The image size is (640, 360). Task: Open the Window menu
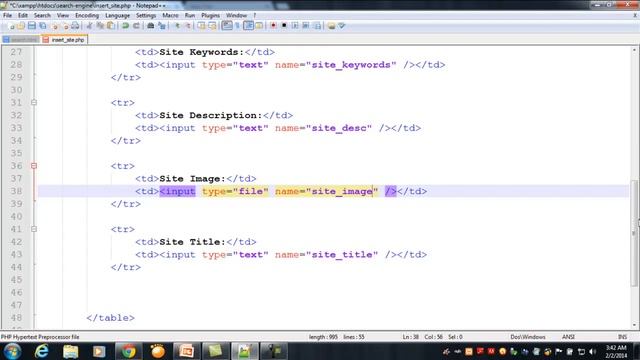(236, 16)
